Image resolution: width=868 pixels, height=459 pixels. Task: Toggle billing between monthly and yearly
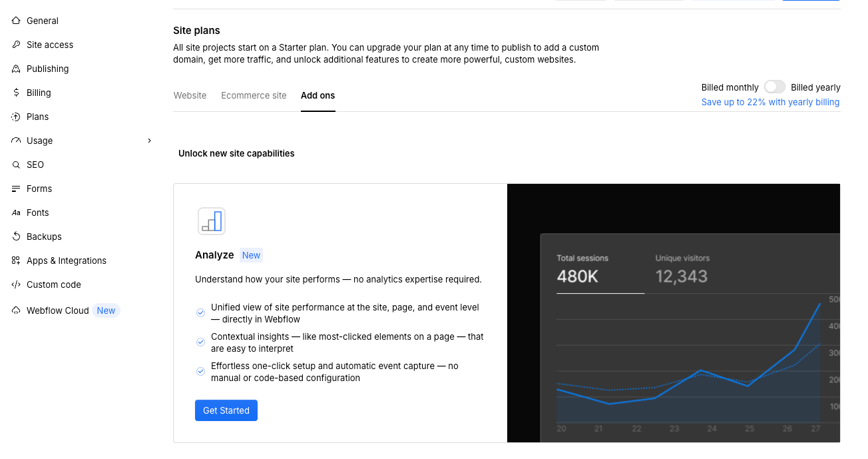tap(775, 87)
